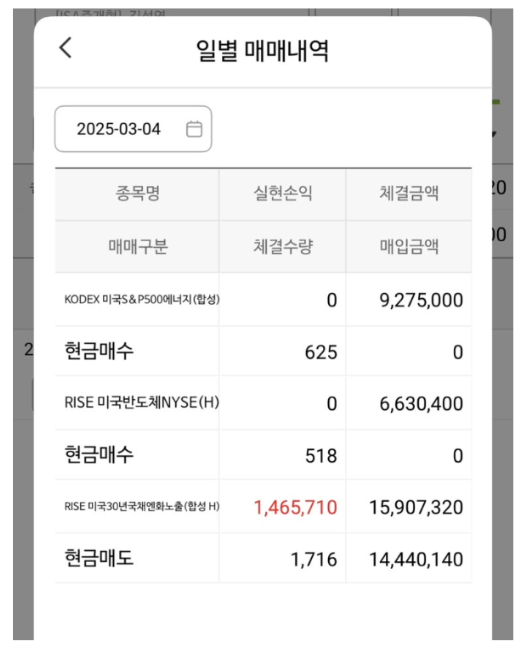Click the red 1,465,710 realized profit value
Viewport: 529px width, 655px height.
(295, 508)
